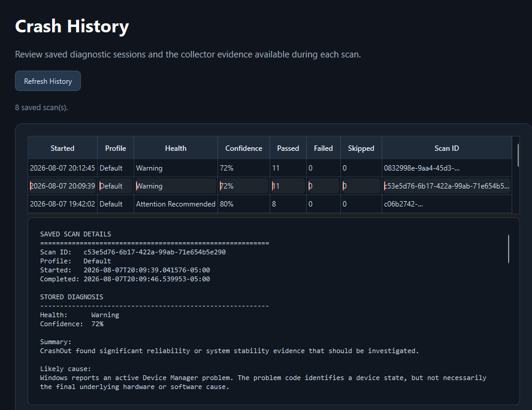This screenshot has height=410, width=532.
Task: Sort by the Failed column header
Action: [324, 148]
